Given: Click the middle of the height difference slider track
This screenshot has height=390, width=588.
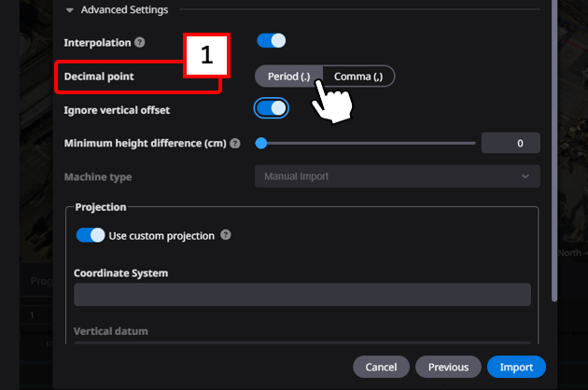Looking at the screenshot, I should coord(368,144).
